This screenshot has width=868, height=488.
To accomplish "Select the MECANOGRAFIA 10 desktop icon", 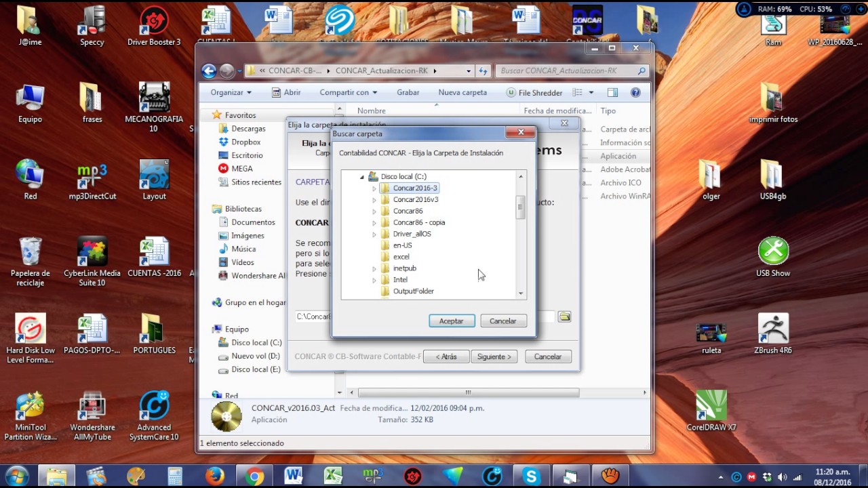I will (x=154, y=107).
